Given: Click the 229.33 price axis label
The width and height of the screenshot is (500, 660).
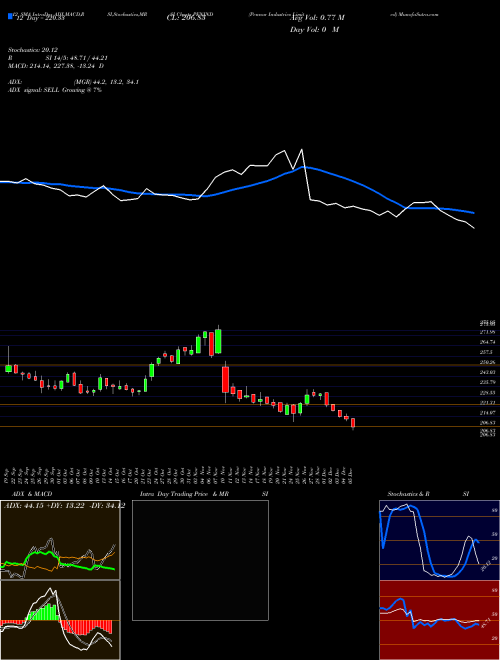Looking at the screenshot, I should click(488, 393).
